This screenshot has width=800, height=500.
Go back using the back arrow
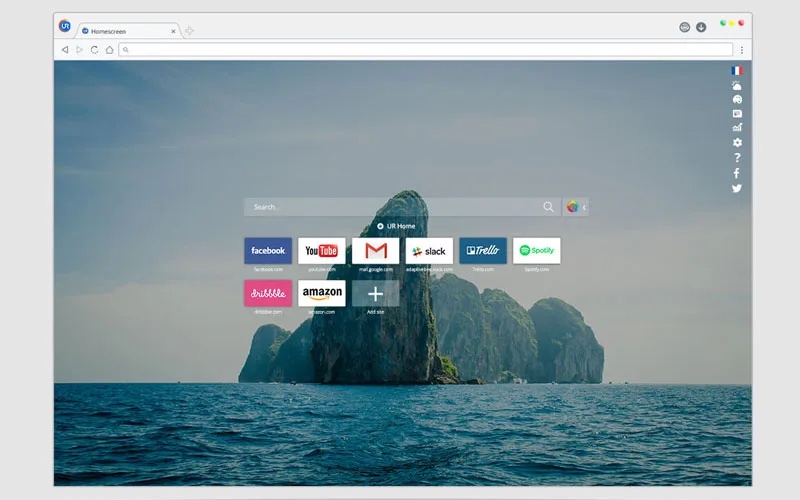[x=65, y=49]
